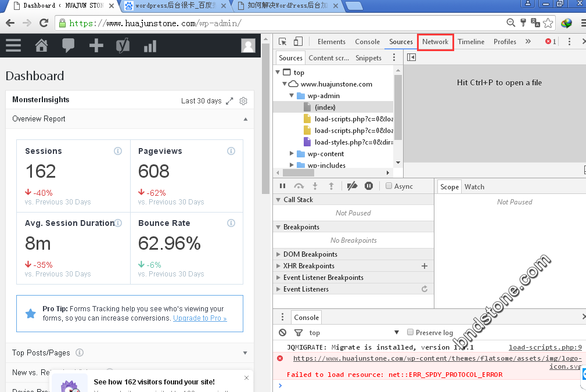
Task: Collapse the wp-admin folder
Action: coord(292,96)
